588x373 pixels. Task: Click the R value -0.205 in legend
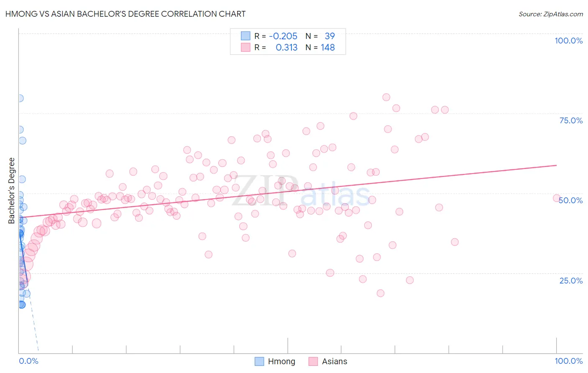click(x=283, y=36)
